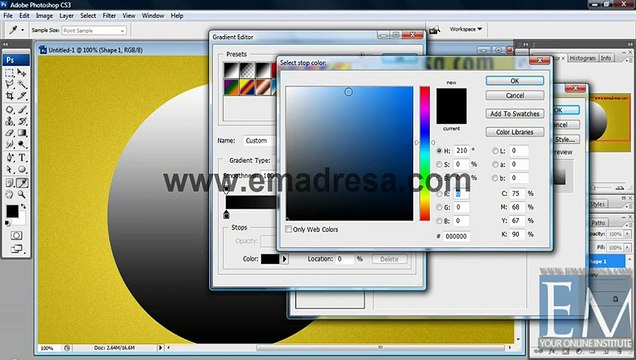Select the Hand tool

point(9,195)
